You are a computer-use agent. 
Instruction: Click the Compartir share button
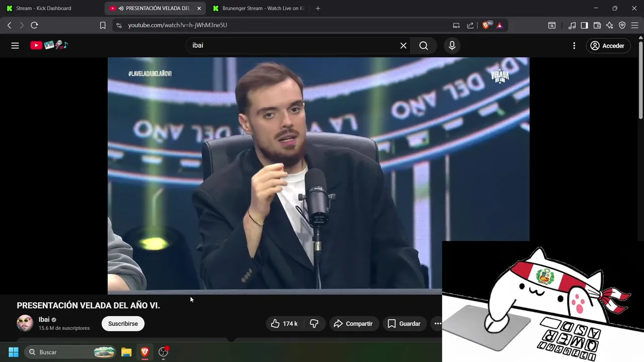(354, 323)
